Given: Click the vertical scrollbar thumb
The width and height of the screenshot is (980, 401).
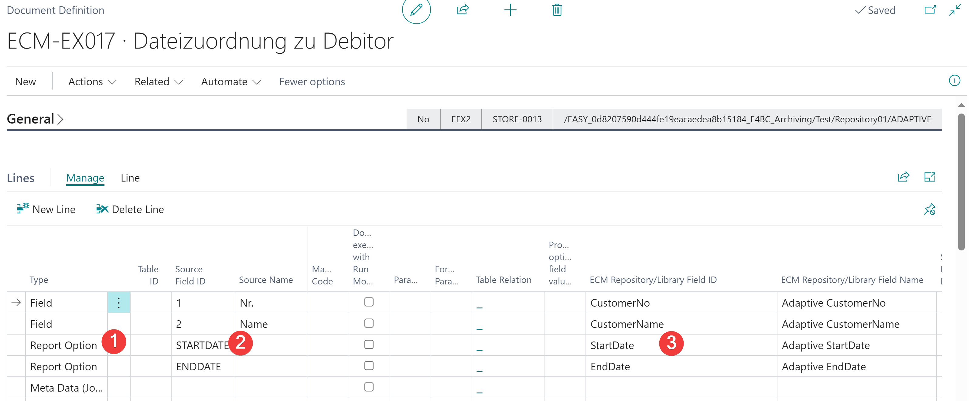Looking at the screenshot, I should (961, 182).
